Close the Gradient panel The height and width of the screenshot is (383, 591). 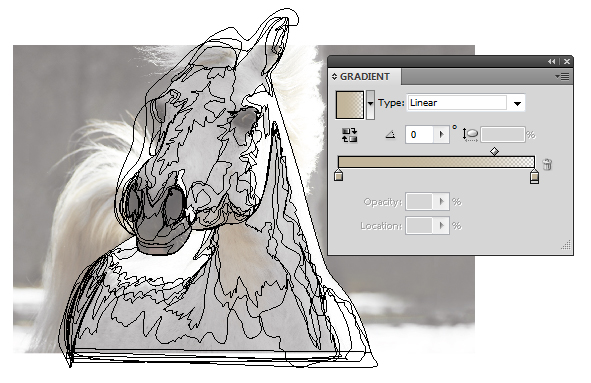tap(567, 61)
